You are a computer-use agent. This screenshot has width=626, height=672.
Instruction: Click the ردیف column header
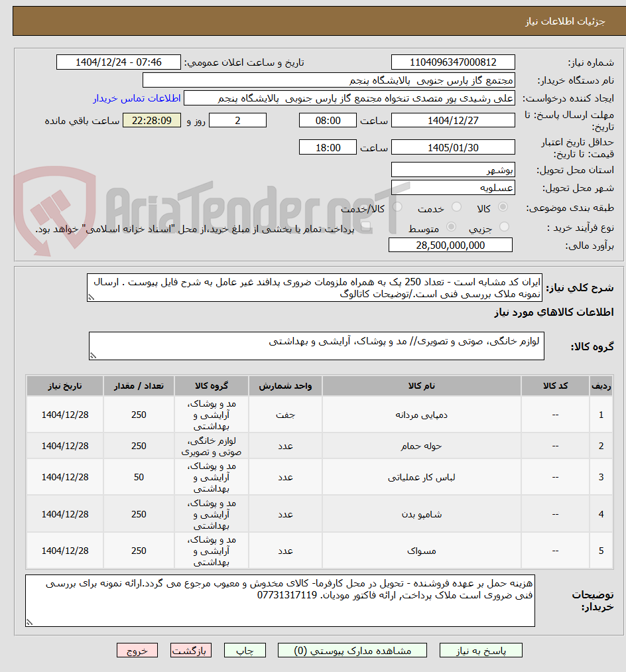click(601, 385)
